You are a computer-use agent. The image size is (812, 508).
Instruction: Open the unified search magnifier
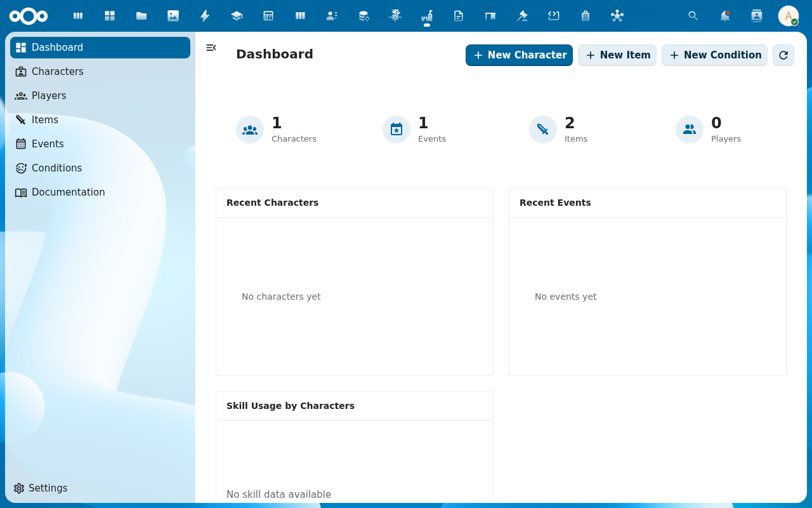(693, 16)
